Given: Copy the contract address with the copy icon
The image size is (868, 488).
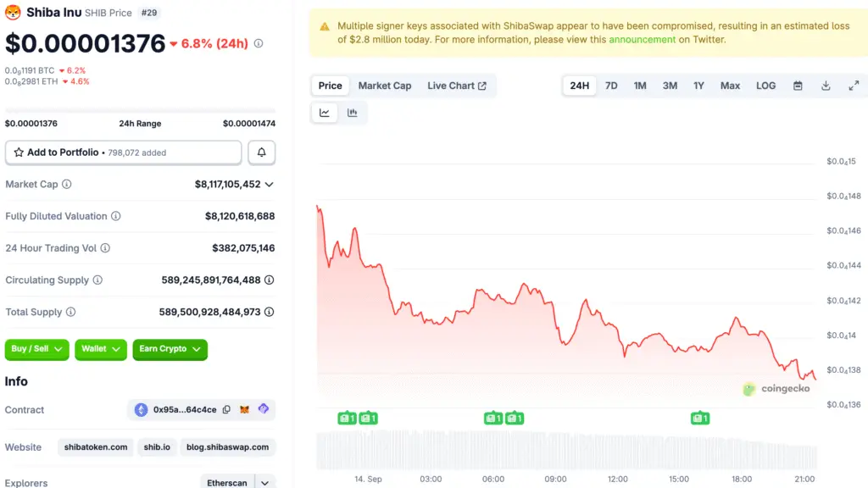Looking at the screenshot, I should pos(226,409).
